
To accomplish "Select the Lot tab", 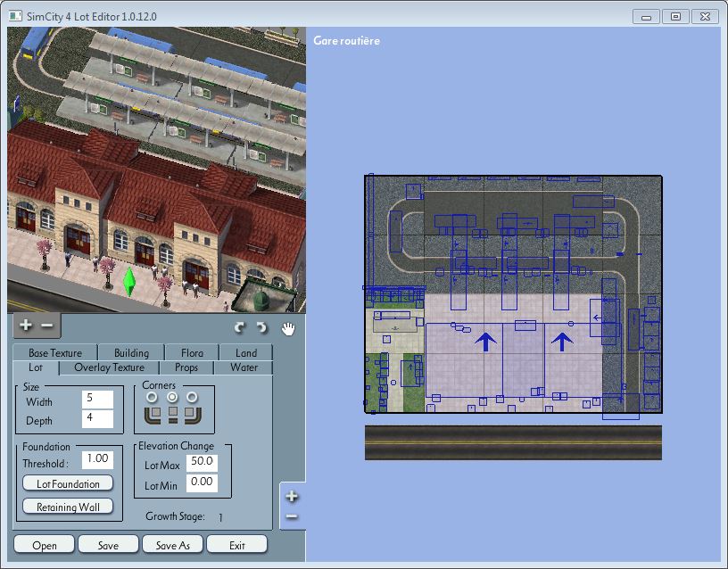I will pos(36,367).
